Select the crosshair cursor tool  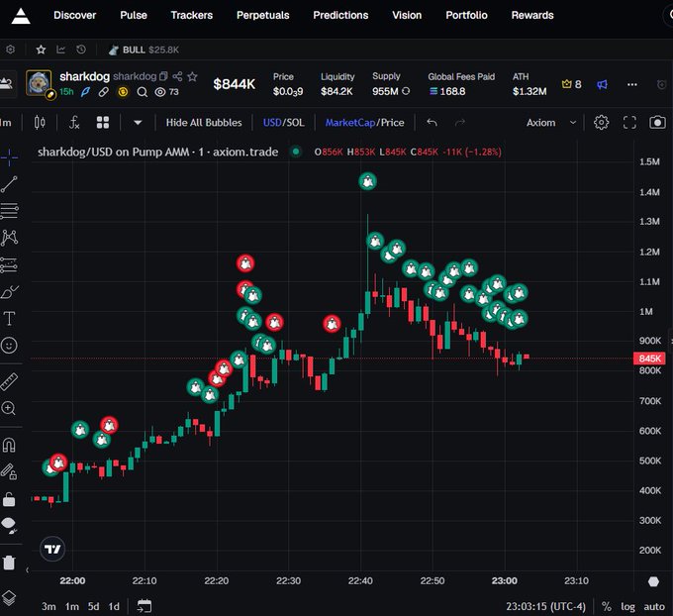pyautogui.click(x=9, y=157)
